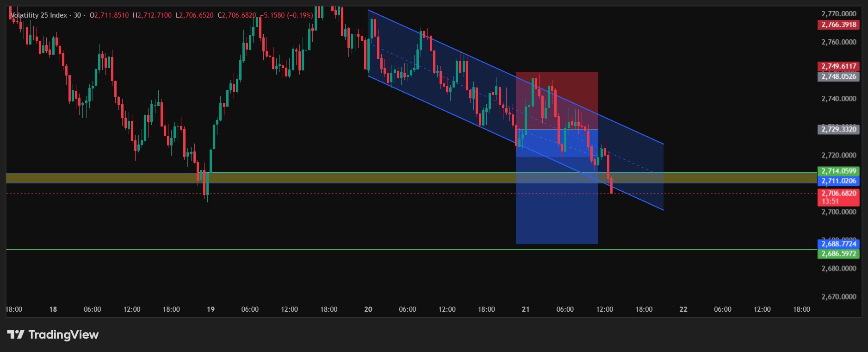Select the red 2,766.3918 price tag
This screenshot has height=352, width=868.
point(838,25)
